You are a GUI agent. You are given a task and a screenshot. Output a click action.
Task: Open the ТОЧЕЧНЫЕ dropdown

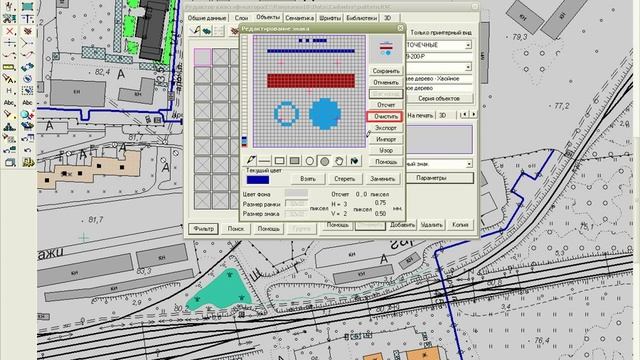coord(468,45)
